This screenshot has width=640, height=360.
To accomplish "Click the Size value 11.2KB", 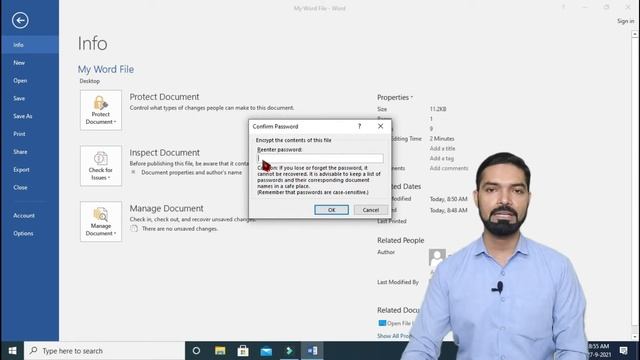I will [438, 109].
